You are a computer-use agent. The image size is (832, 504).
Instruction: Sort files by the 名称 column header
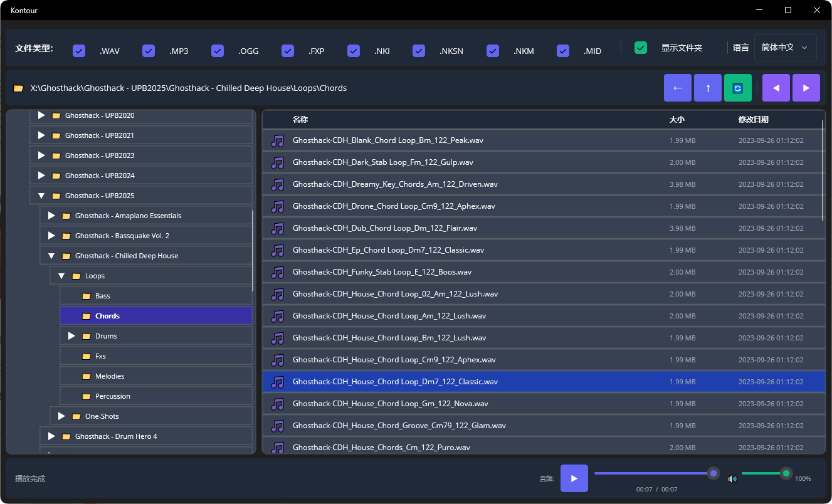pyautogui.click(x=300, y=120)
